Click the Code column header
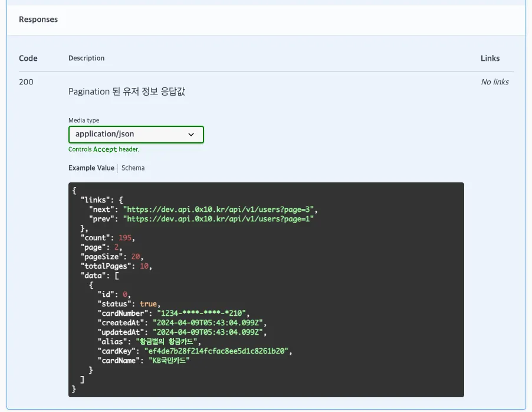Viewport: 532px width, 412px height. (x=28, y=58)
